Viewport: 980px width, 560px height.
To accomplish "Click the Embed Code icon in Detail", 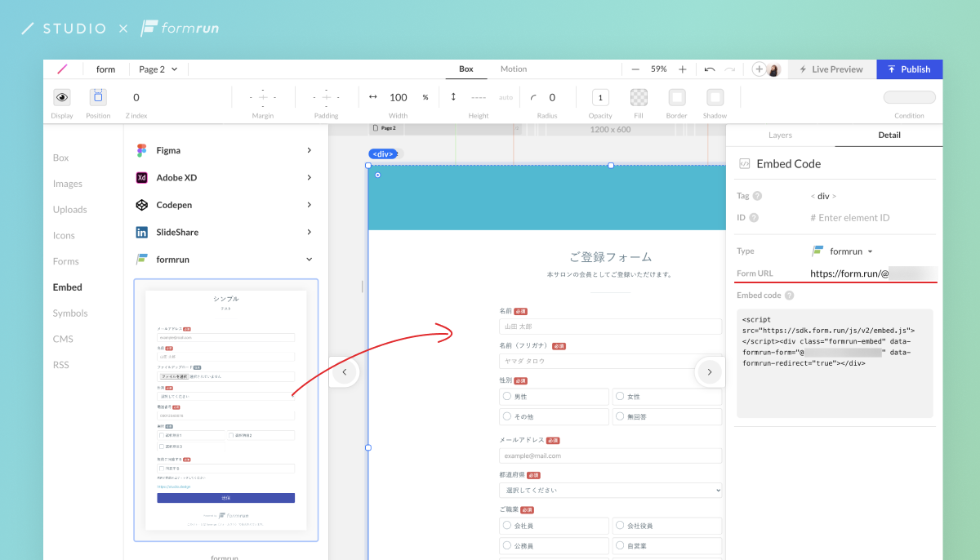I will point(744,163).
